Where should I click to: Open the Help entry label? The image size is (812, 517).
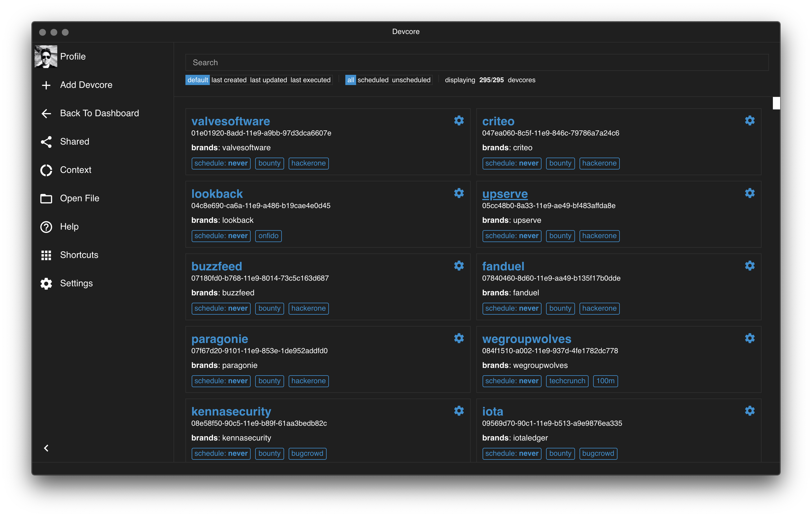click(69, 226)
